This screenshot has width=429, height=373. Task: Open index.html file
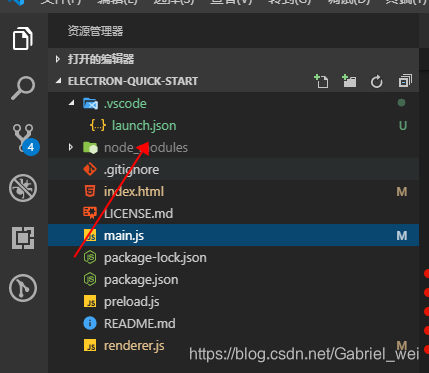(x=233, y=191)
